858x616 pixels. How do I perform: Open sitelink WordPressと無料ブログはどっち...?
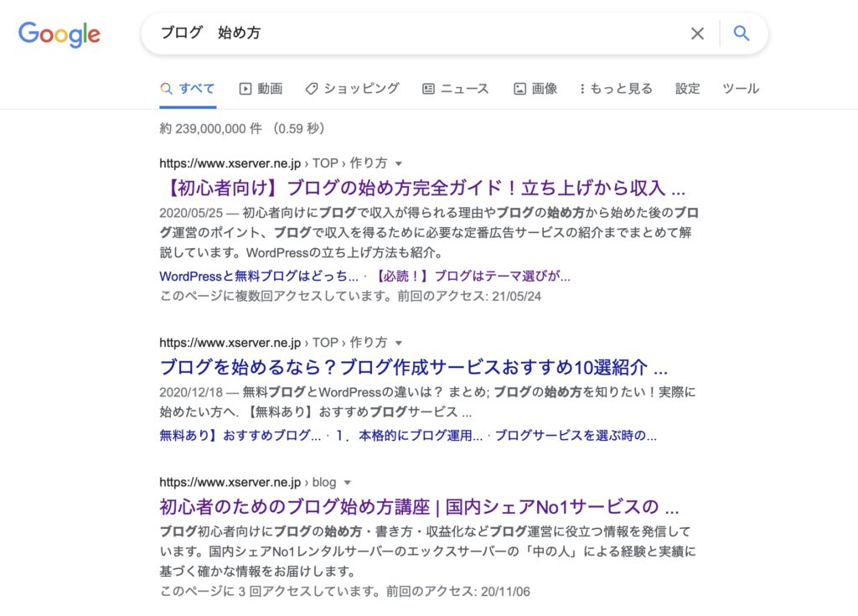(259, 277)
